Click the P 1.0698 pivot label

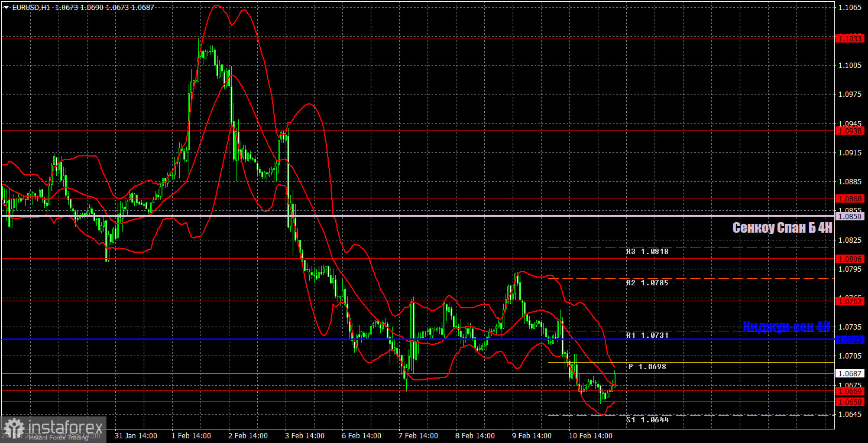(647, 367)
